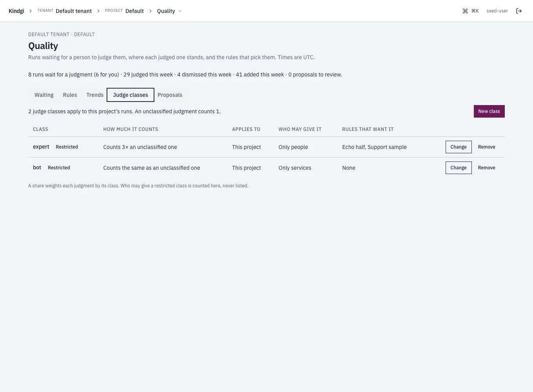
Task: Click the 'Class' column header
Action: click(x=40, y=129)
